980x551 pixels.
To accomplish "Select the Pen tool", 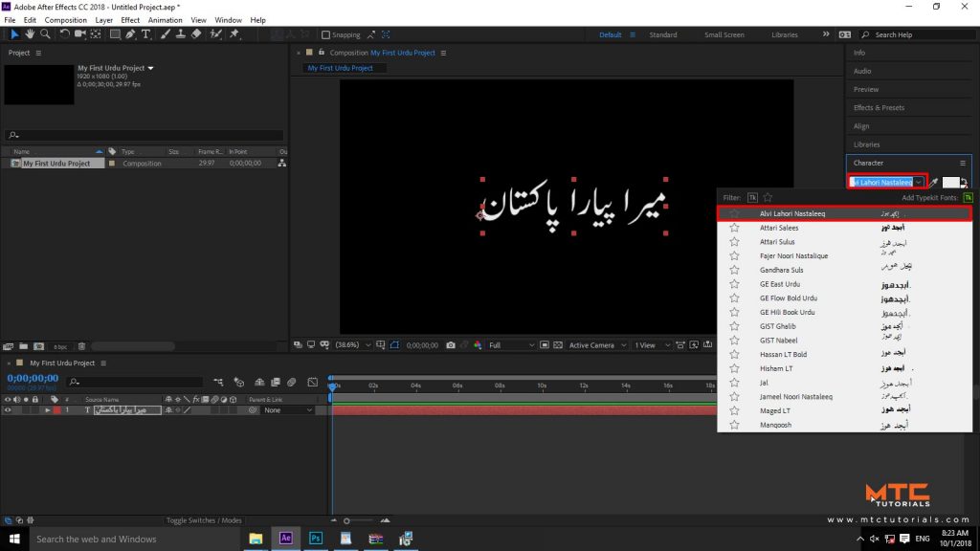I will click(130, 34).
